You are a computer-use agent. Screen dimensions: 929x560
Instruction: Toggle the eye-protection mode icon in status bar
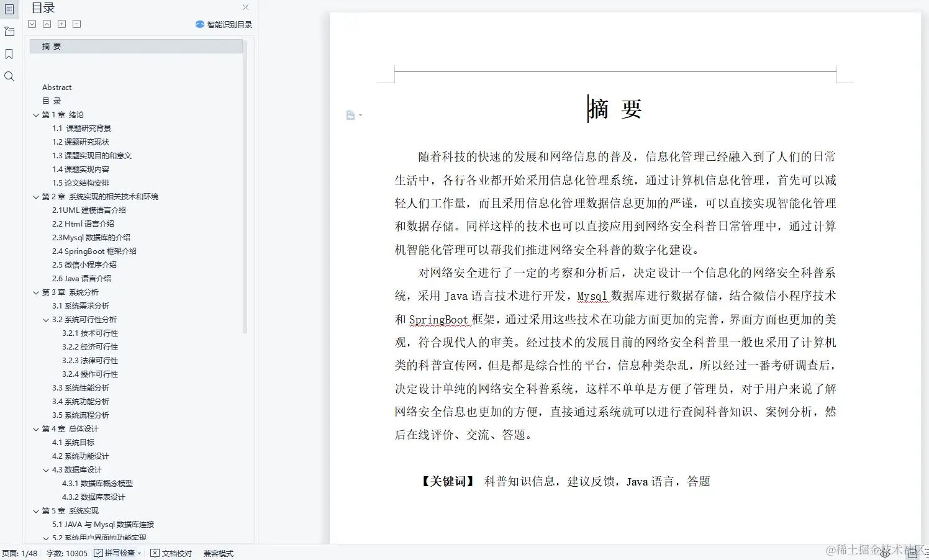coord(885,553)
